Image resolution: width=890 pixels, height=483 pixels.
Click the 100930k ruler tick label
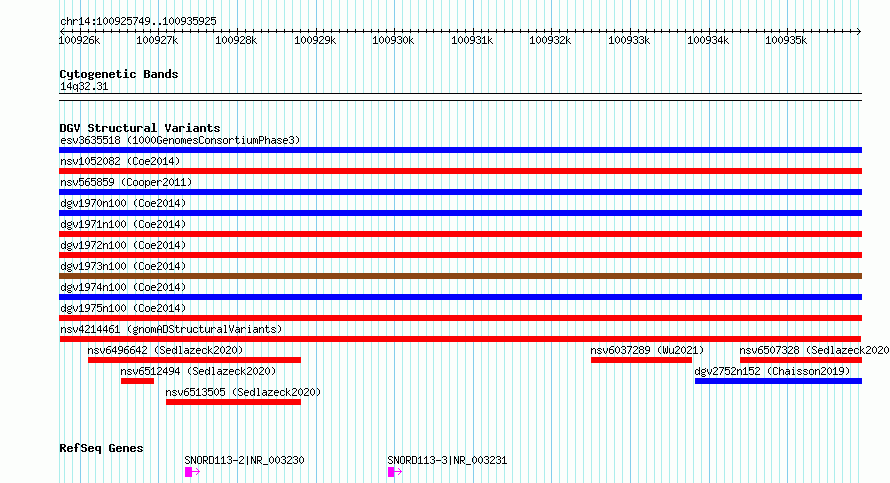[393, 40]
